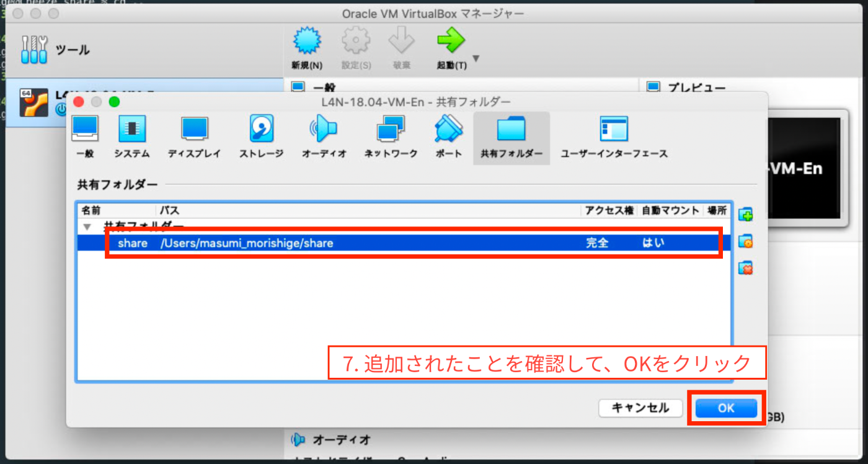The width and height of the screenshot is (868, 464).
Task: Select the L4N VM entry icon in sidebar
Action: 34,102
